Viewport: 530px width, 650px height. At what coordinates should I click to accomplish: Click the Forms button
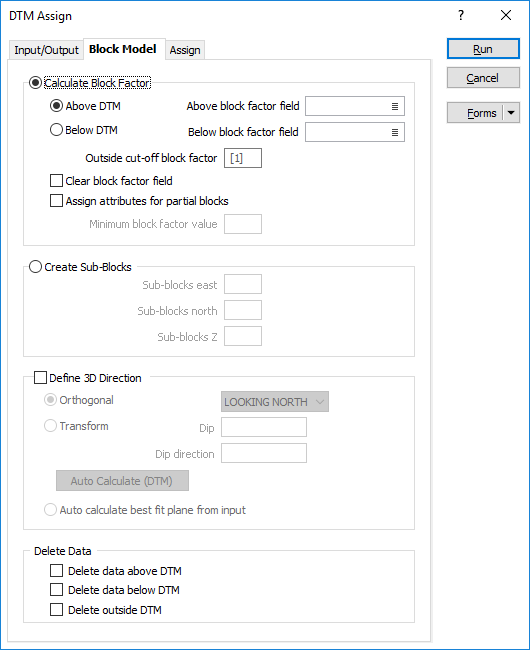[475, 113]
